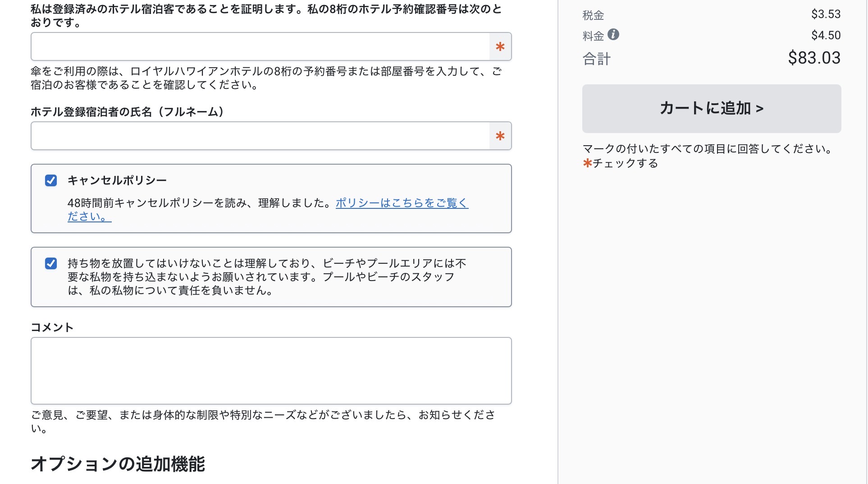Click the asterisk in the confirmation number field
This screenshot has width=868, height=484.
click(499, 46)
